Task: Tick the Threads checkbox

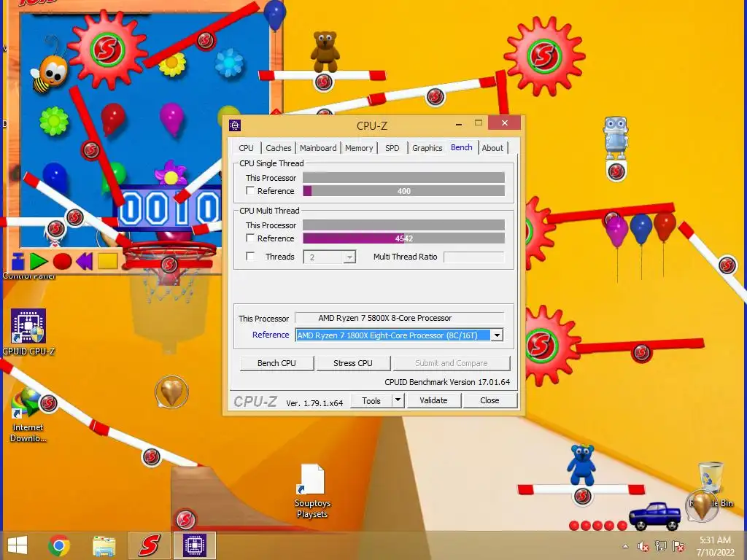Action: [x=250, y=256]
